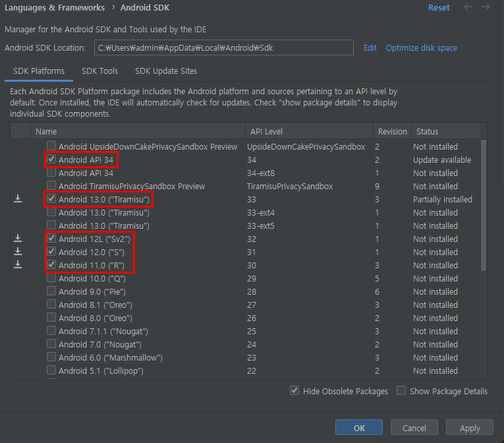Click the back arrow navigation icon
504x443 pixels.
click(x=468, y=7)
